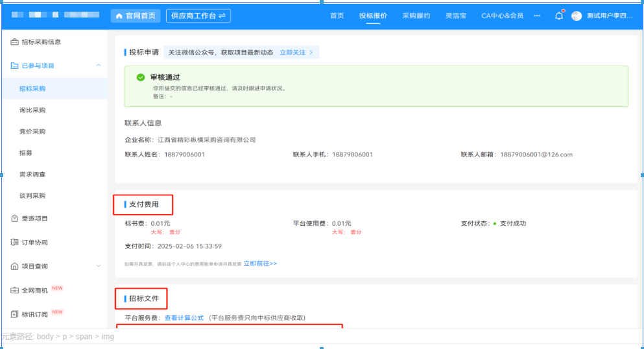This screenshot has width=644, height=349.
Task: Click the switch arrows icon beside 供应商工作台
Action: tap(222, 16)
